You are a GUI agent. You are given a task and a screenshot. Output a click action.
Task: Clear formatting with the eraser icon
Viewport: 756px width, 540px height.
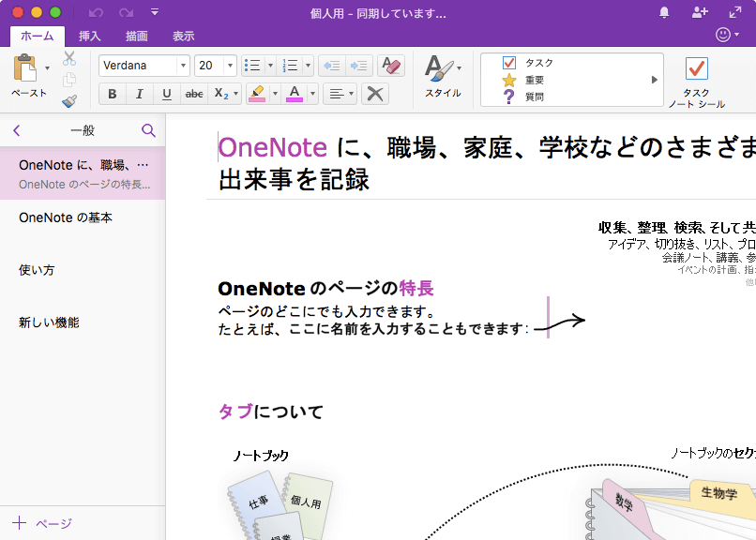click(x=390, y=66)
